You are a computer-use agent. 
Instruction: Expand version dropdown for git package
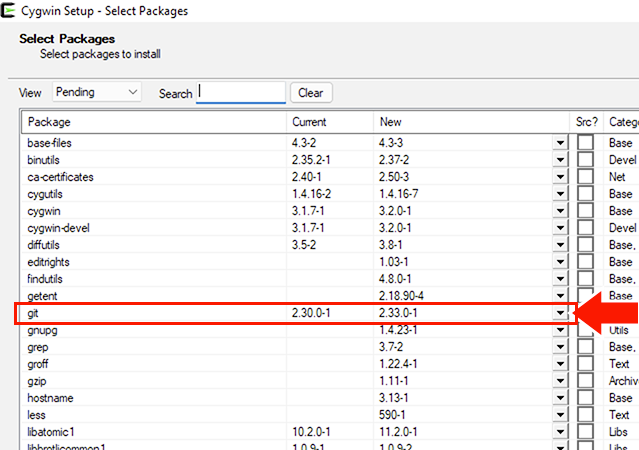pyautogui.click(x=560, y=313)
